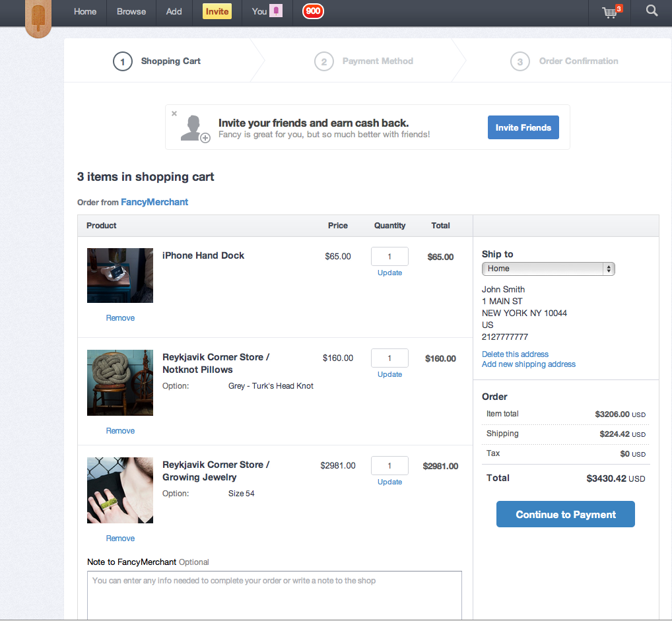Open the iPhone Hand Dock product image
This screenshot has width=672, height=621.
click(120, 276)
